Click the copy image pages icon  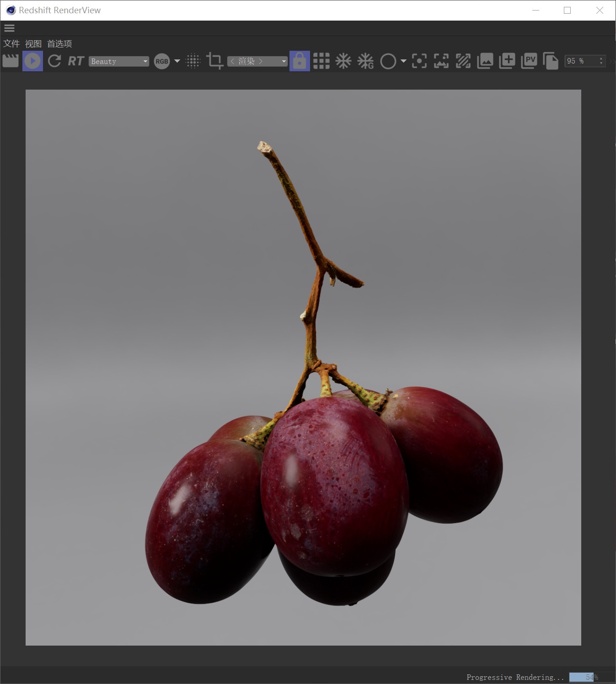(551, 61)
